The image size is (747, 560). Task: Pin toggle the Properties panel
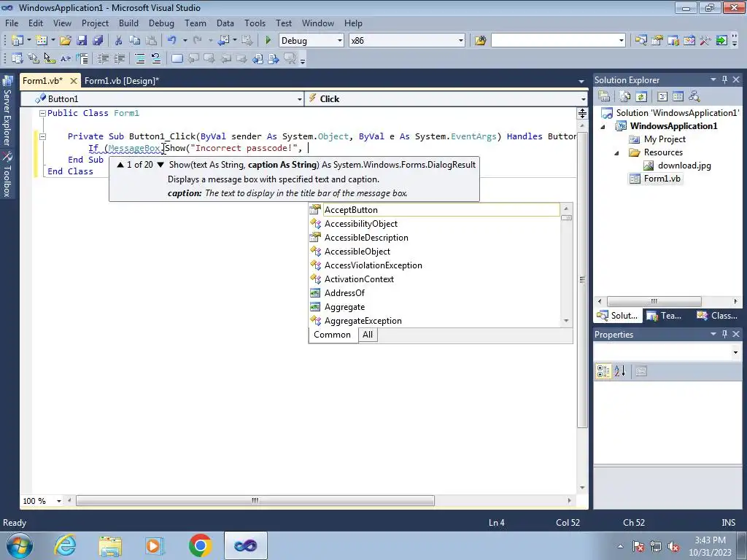click(x=724, y=334)
